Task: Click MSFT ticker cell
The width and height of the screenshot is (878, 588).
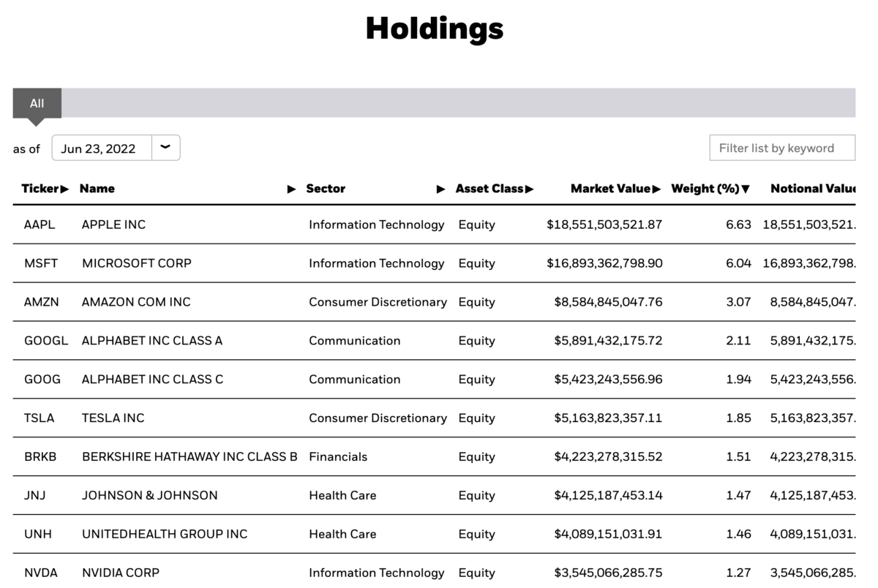Action: click(x=41, y=263)
